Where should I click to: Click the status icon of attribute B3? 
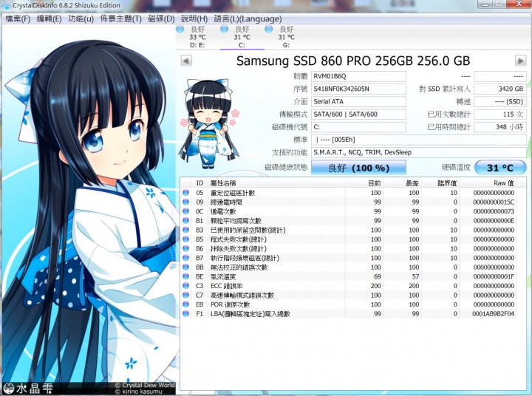click(x=185, y=230)
